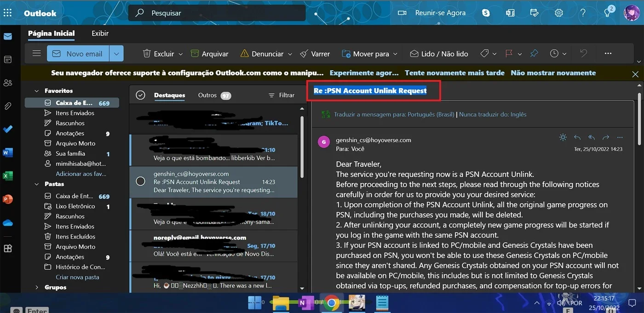Click the Não mostrar novamente link
This screenshot has width=644, height=313.
(x=553, y=73)
